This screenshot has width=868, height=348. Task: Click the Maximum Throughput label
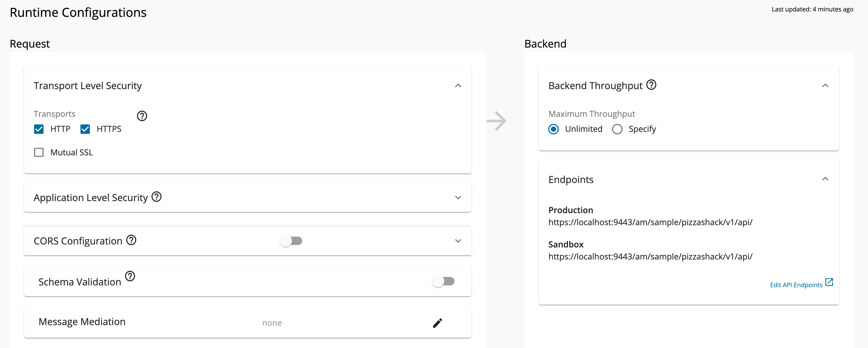point(591,114)
